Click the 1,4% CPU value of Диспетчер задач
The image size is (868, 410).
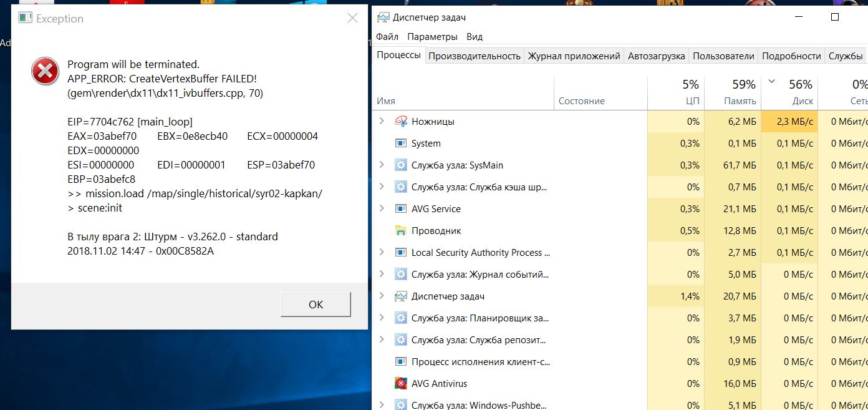pos(690,296)
